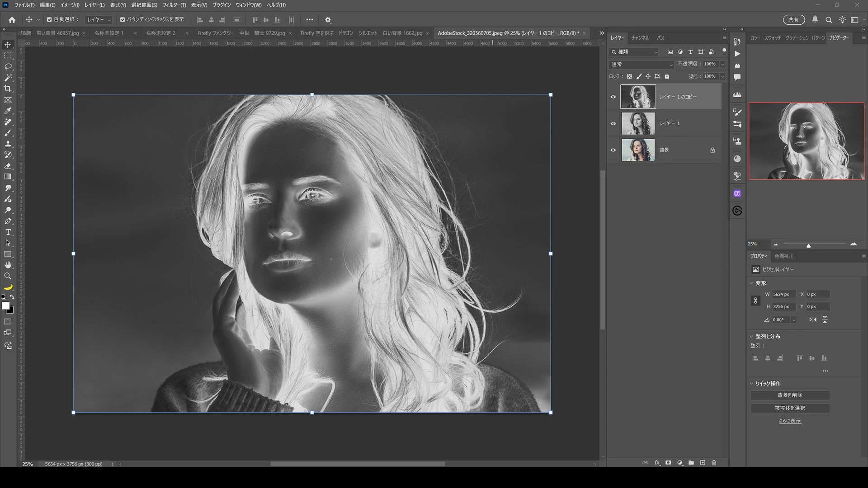This screenshot has width=868, height=488.
Task: Select the Brush tool
Action: pos(8,133)
